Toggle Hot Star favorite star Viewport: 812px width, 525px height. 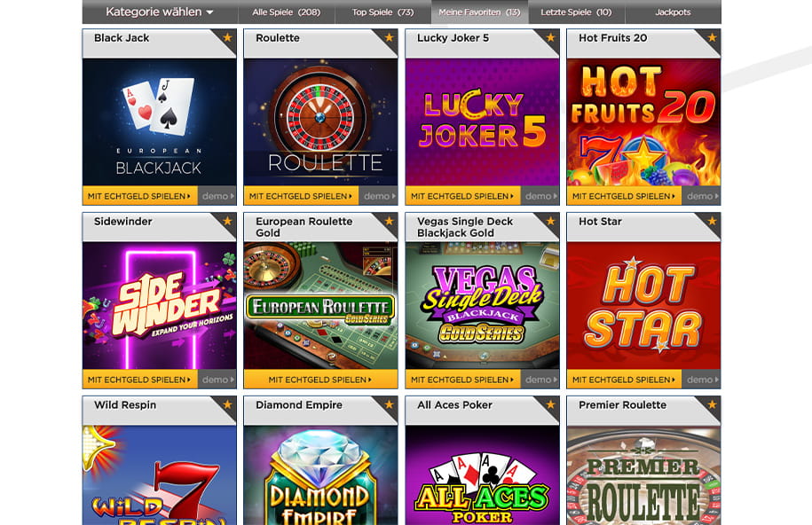712,221
